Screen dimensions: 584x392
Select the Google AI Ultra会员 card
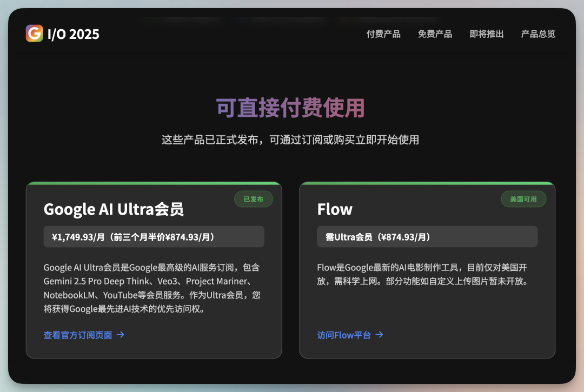point(154,270)
